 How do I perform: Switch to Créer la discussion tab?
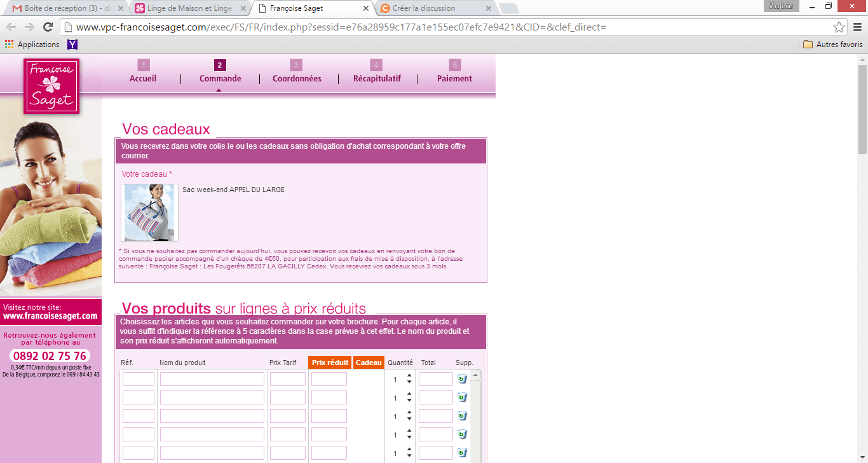coord(435,8)
